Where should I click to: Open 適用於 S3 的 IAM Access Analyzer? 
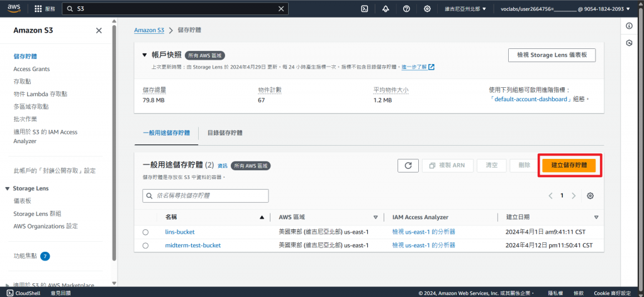point(45,137)
